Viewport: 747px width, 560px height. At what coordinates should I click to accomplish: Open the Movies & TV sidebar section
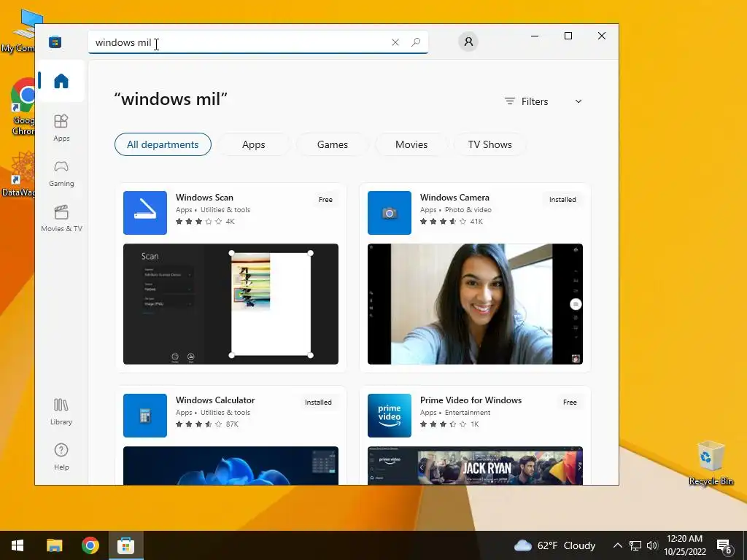(x=61, y=219)
